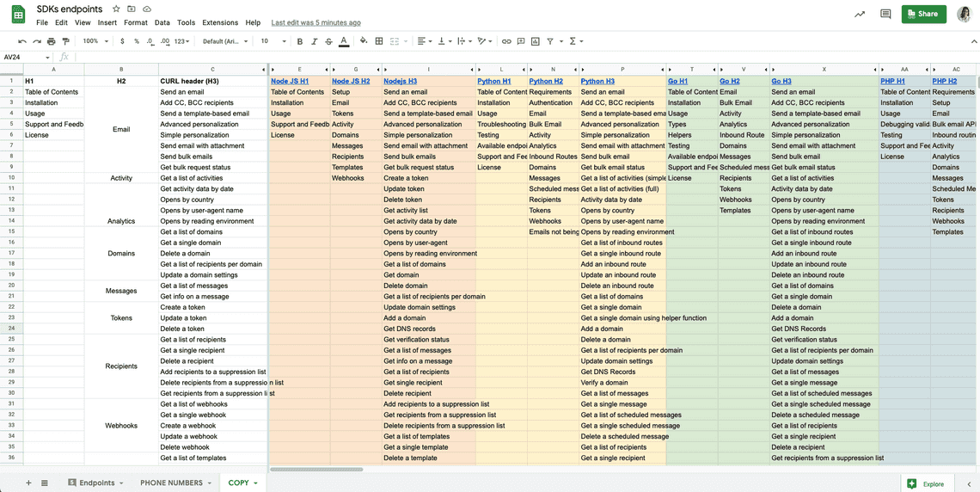Undo the last action
This screenshot has height=492, width=980.
pos(22,41)
